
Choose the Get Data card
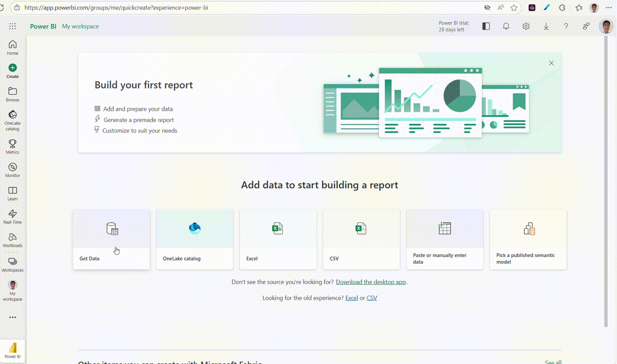point(111,239)
